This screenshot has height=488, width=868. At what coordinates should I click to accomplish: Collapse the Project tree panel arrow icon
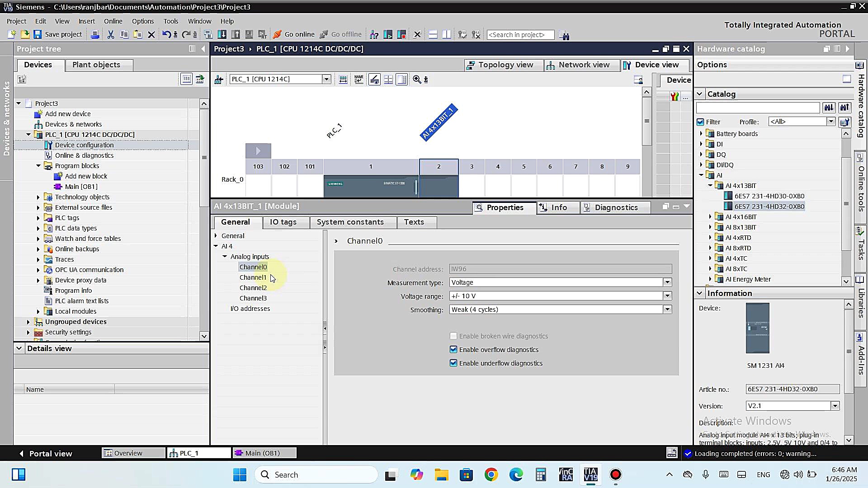coord(203,49)
